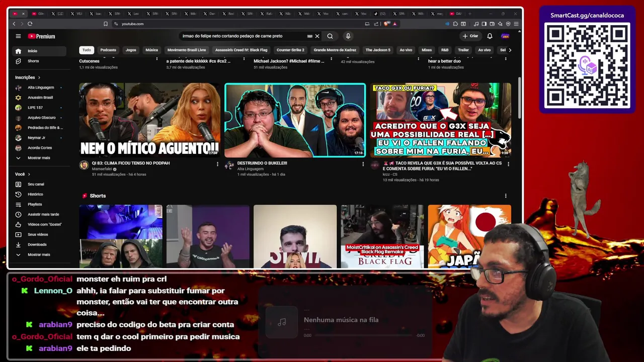Open YouTube notifications bell
Image resolution: width=644 pixels, height=362 pixels.
pyautogui.click(x=490, y=36)
